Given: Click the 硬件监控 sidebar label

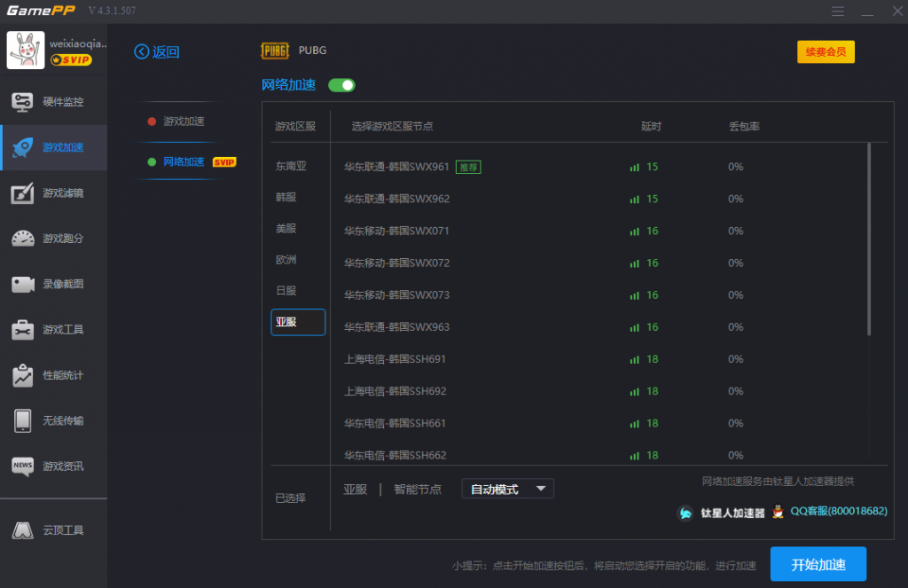Looking at the screenshot, I should coord(63,102).
